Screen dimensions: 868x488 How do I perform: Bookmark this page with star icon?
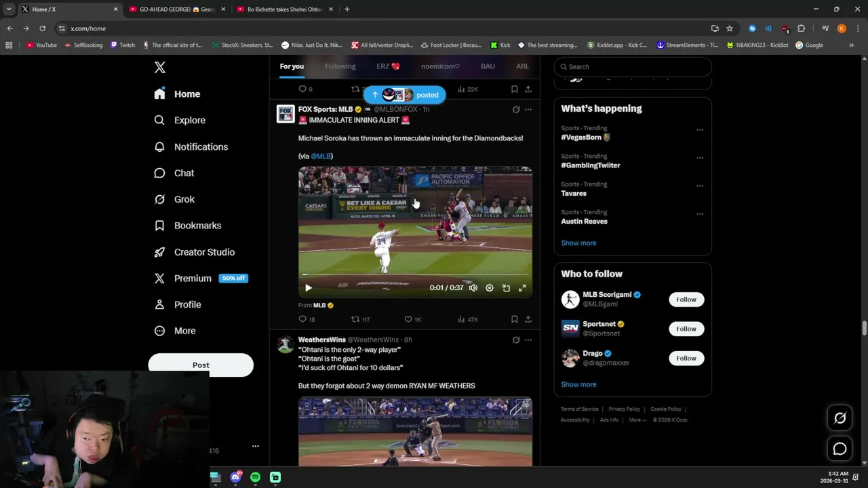click(x=730, y=28)
